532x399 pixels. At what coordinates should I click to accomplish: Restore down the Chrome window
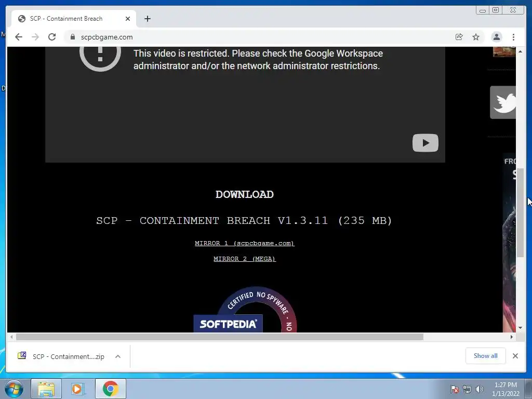coord(496,10)
